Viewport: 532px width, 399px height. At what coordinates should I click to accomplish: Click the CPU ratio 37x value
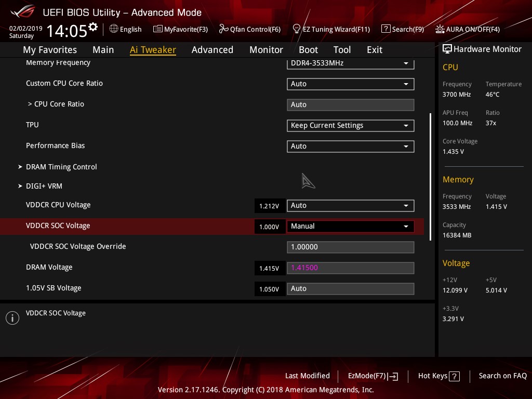point(490,123)
